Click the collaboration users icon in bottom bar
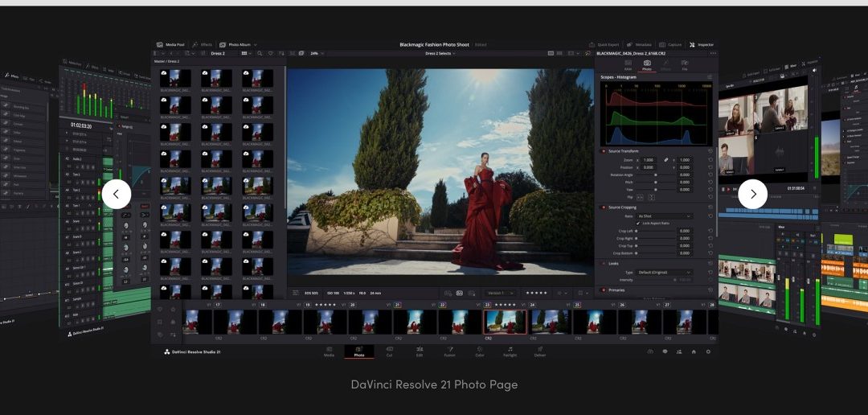Image resolution: width=868 pixels, height=415 pixels. click(679, 351)
